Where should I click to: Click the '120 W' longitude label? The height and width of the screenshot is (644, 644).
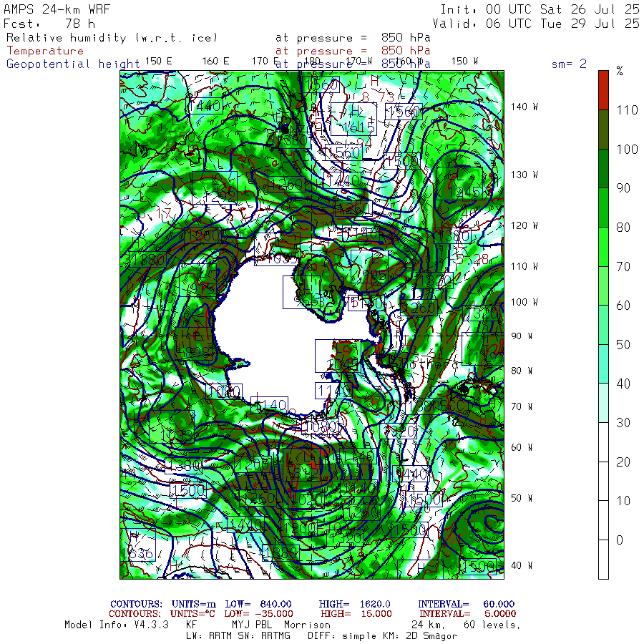point(525,225)
